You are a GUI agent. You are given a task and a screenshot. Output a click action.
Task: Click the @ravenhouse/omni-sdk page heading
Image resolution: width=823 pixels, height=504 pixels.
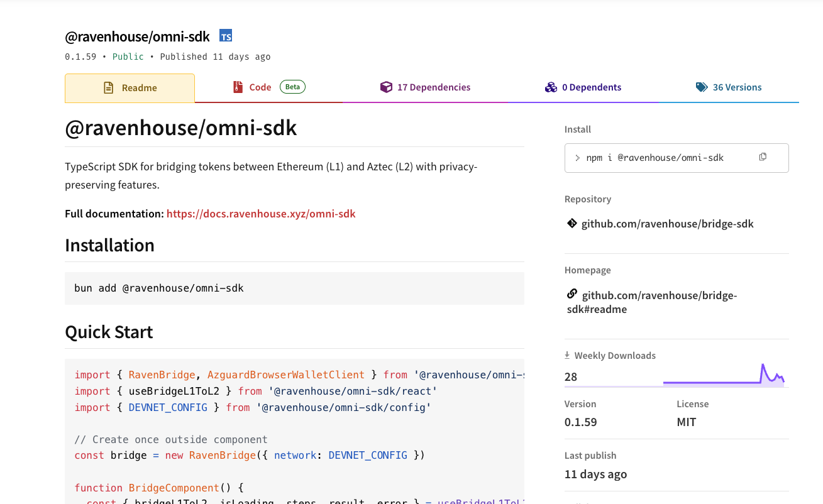(x=180, y=128)
